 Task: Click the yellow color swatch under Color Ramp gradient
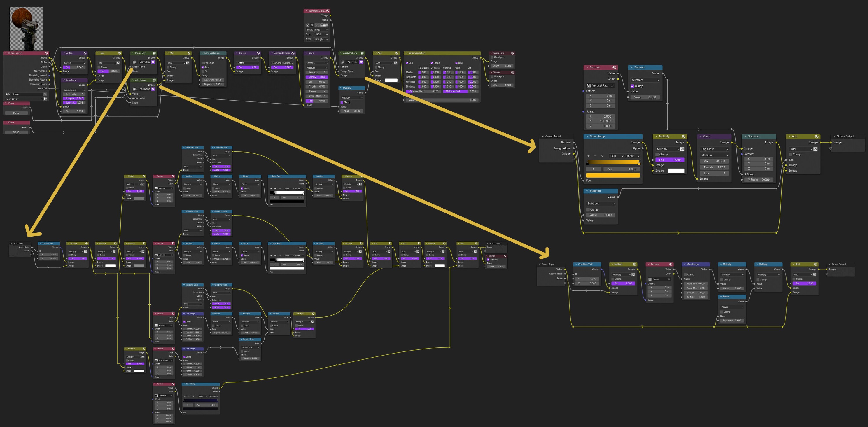coord(612,175)
